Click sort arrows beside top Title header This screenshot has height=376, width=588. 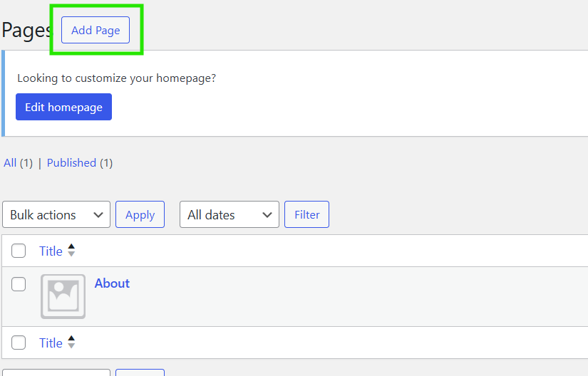(71, 250)
